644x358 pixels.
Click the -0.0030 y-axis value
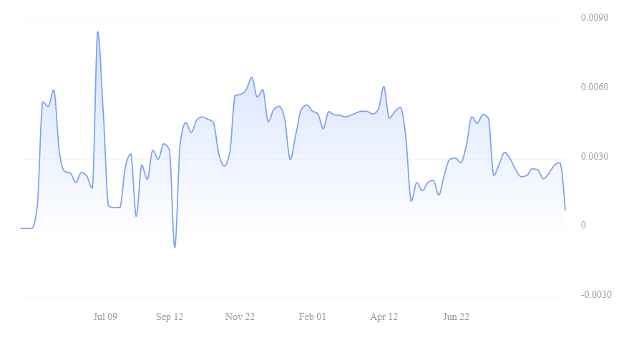(596, 295)
